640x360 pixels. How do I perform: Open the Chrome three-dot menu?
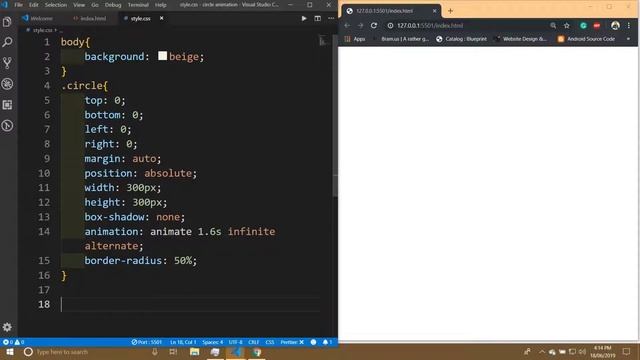tap(629, 25)
